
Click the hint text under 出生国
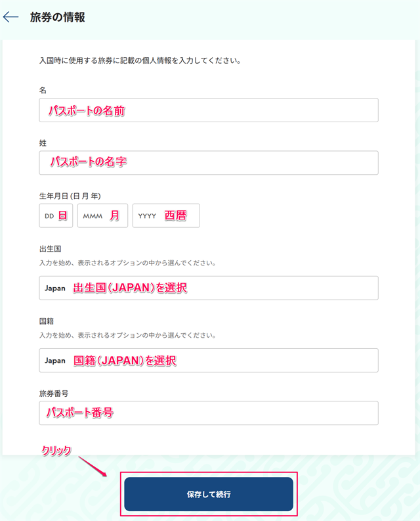pyautogui.click(x=127, y=263)
